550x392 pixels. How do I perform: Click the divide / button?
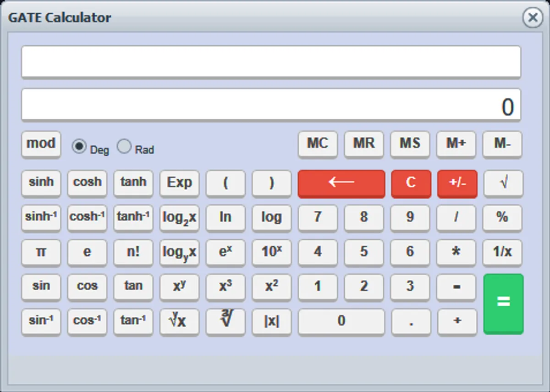pos(456,218)
